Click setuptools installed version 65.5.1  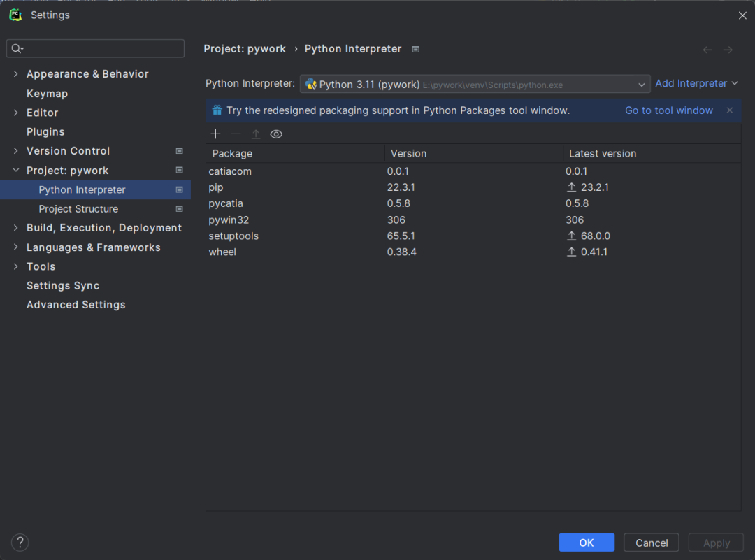coord(401,236)
